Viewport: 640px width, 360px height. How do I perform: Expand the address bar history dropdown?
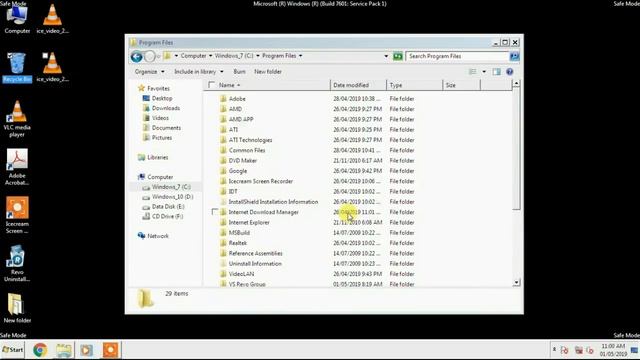click(x=386, y=56)
